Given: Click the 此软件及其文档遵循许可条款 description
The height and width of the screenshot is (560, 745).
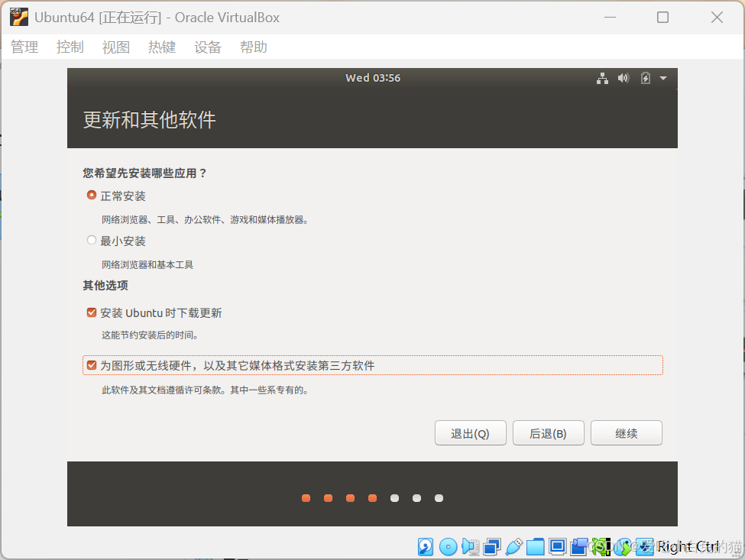Looking at the screenshot, I should [206, 390].
